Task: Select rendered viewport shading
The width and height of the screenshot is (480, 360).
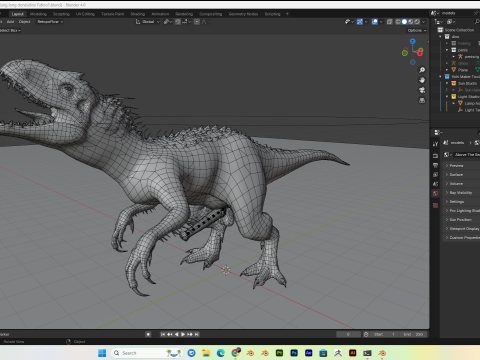Action: (417, 22)
